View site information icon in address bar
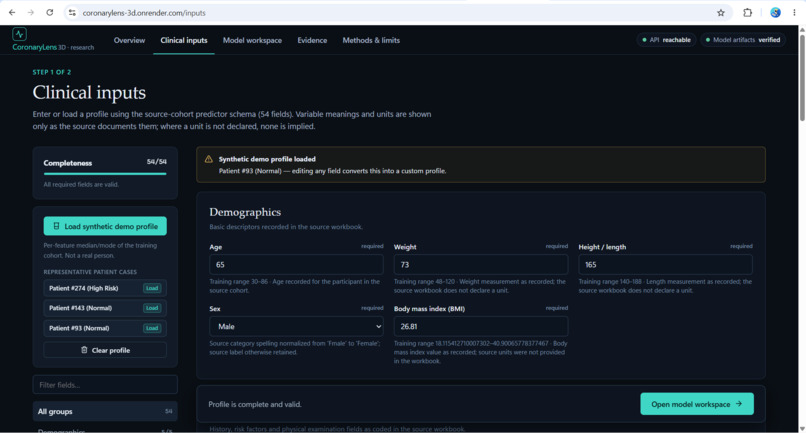 [x=72, y=13]
